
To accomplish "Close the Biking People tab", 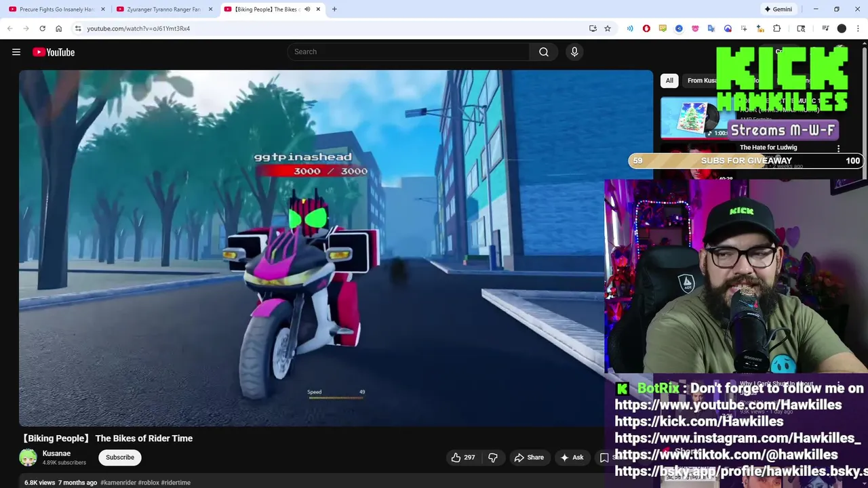I will point(318,9).
